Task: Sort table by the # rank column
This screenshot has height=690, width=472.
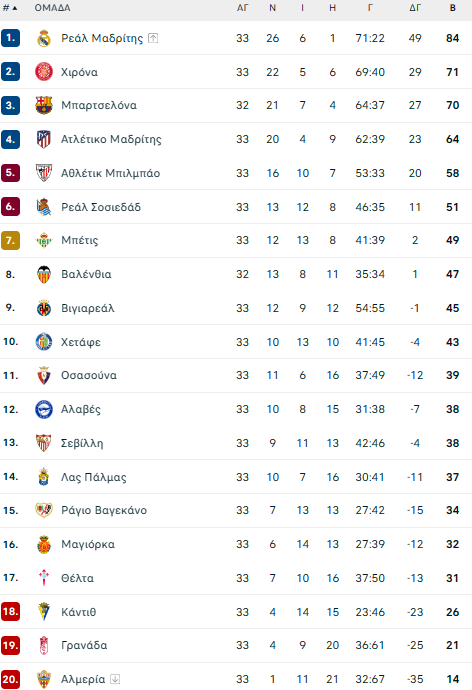Action: [10, 8]
